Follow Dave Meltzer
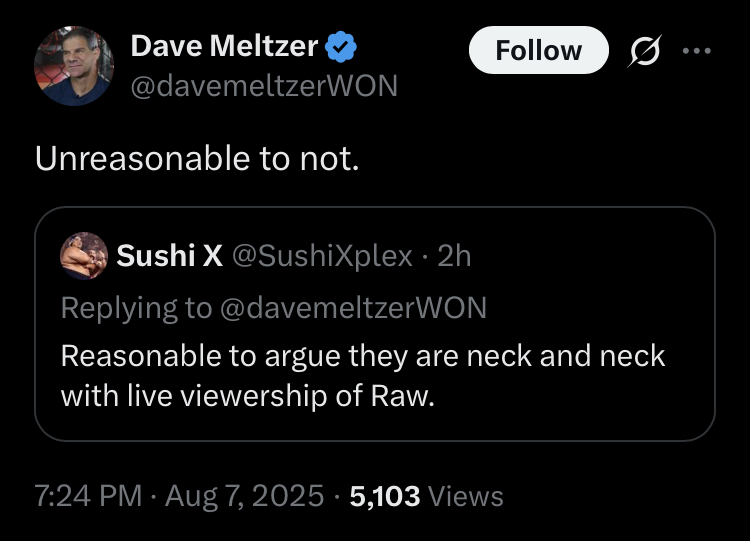The width and height of the screenshot is (750, 541). point(539,50)
